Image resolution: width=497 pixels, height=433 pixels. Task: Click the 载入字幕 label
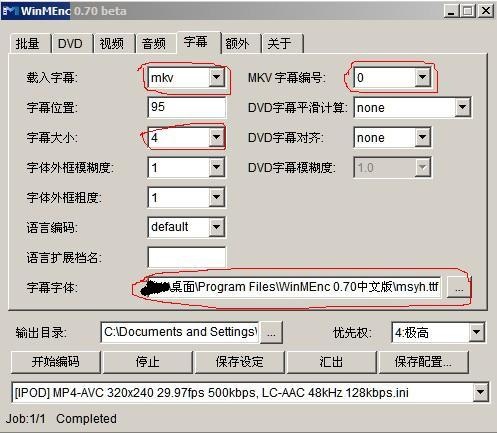(x=52, y=78)
